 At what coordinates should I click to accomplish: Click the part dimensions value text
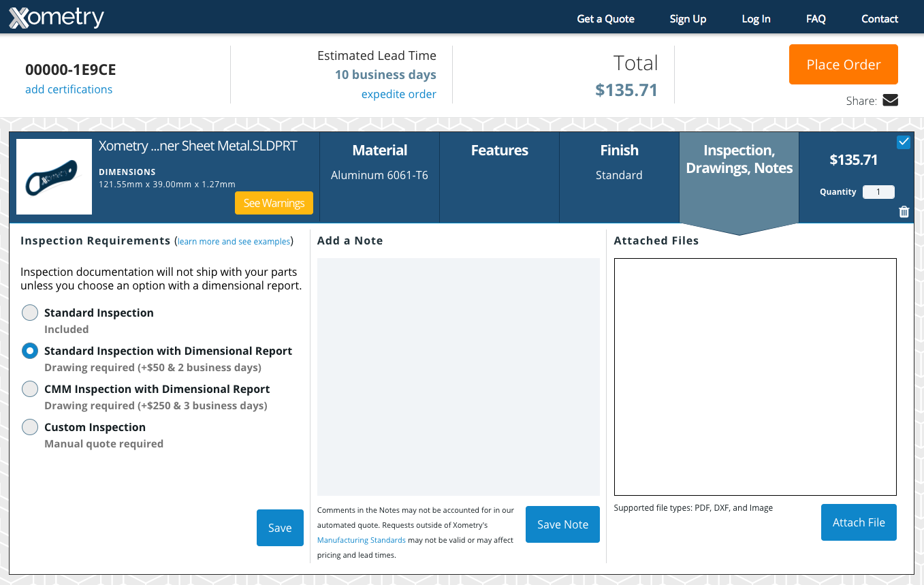168,185
